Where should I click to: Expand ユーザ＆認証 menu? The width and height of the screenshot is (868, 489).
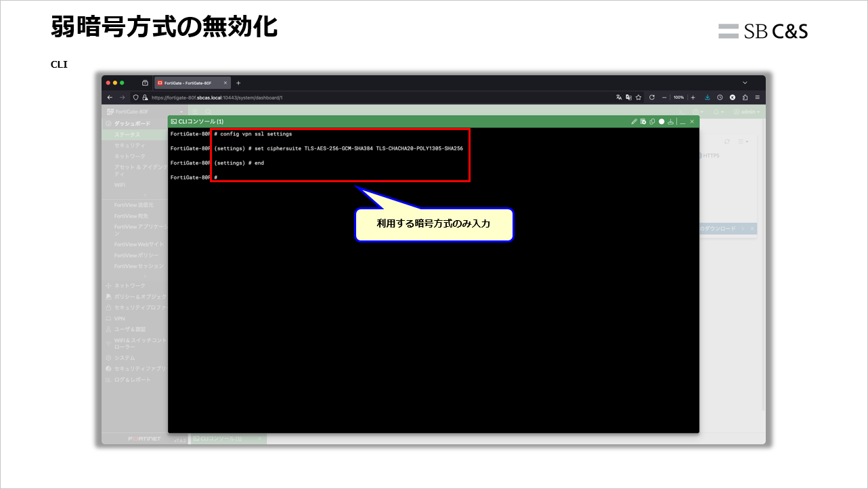pos(135,328)
